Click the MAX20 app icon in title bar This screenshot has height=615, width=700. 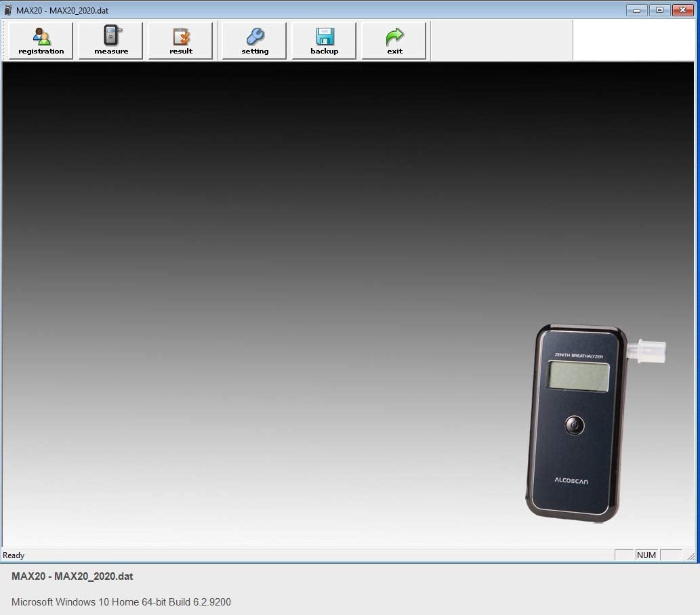[x=8, y=10]
